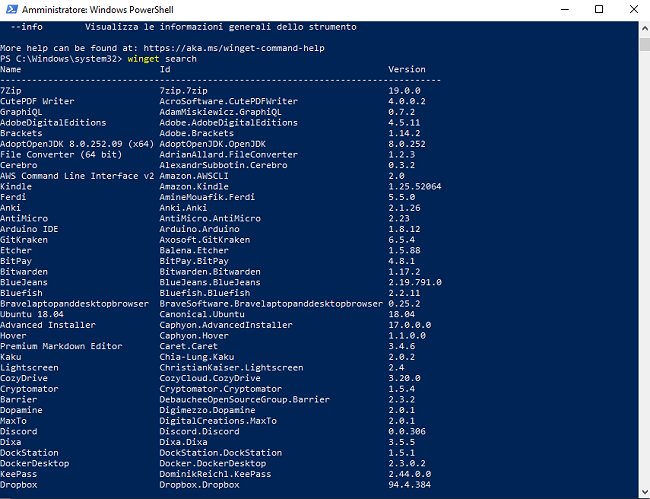Click the 'Amazon.Kindle' Id
650x499 pixels.
point(194,187)
